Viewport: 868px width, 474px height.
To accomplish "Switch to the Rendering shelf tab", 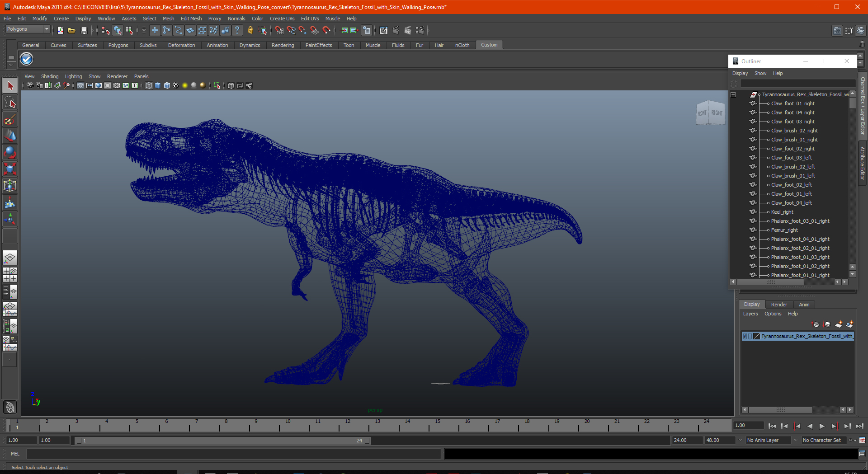I will click(283, 45).
